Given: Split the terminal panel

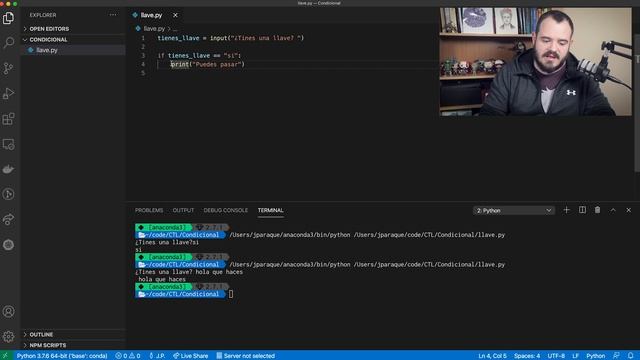Looking at the screenshot, I should pos(582,210).
